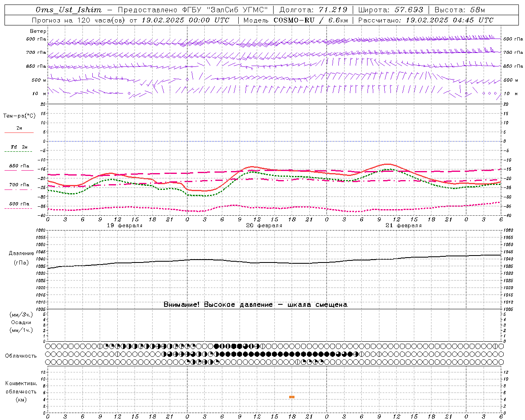The height and width of the screenshot is (420, 525).
Task: Click the 21 февраля date label
Action: click(404, 226)
